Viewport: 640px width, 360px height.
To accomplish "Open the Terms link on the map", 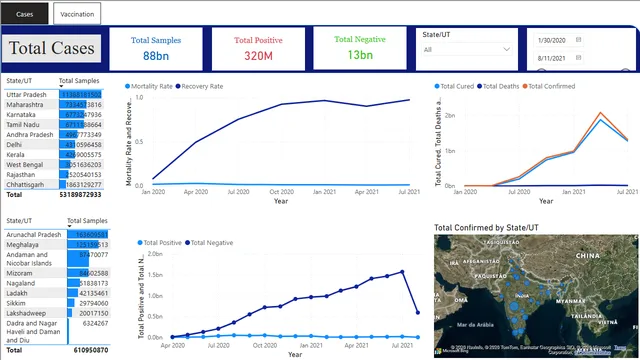I will pos(620,347).
